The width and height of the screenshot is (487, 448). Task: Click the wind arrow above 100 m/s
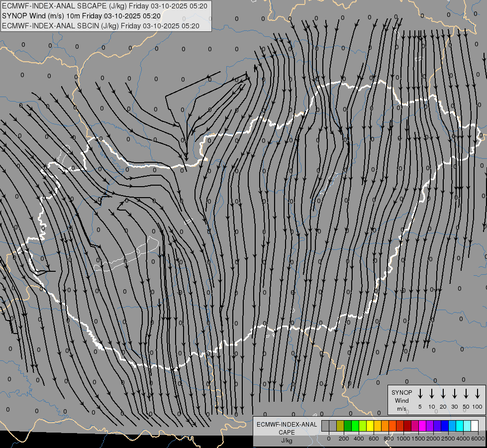[x=478, y=393]
